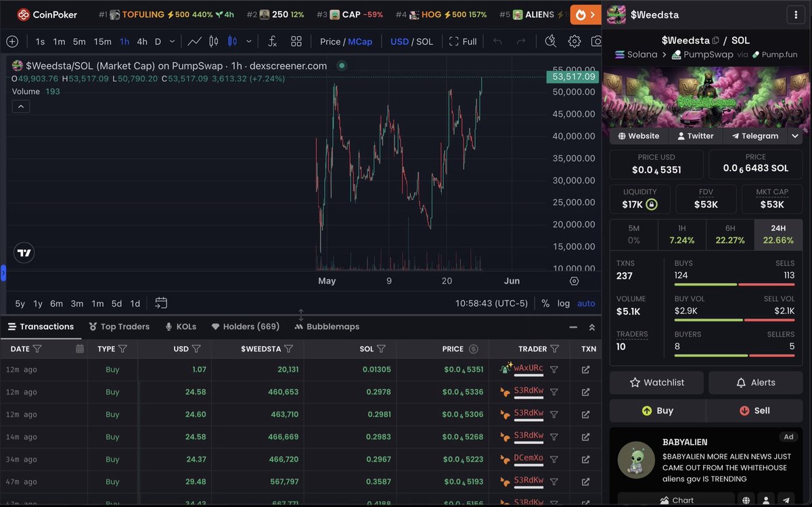Open the token Twitter link
Screen dimensions: 812x507
[x=695, y=135]
